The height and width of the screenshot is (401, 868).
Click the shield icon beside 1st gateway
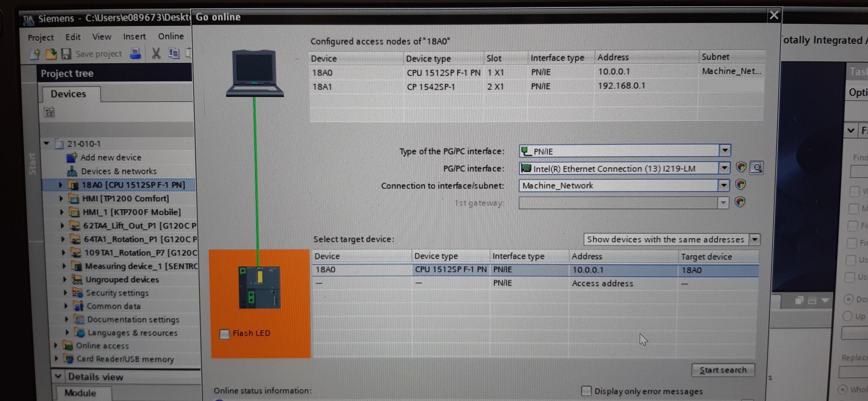(x=739, y=202)
